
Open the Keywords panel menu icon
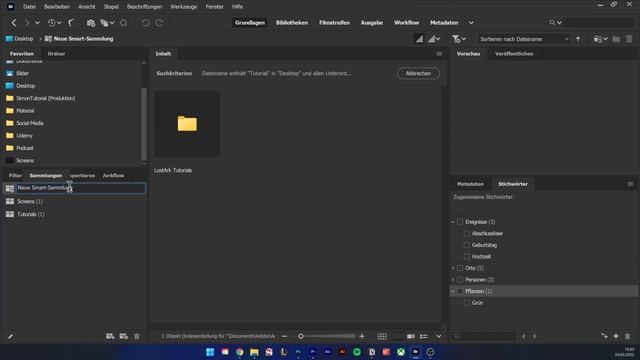(x=630, y=184)
